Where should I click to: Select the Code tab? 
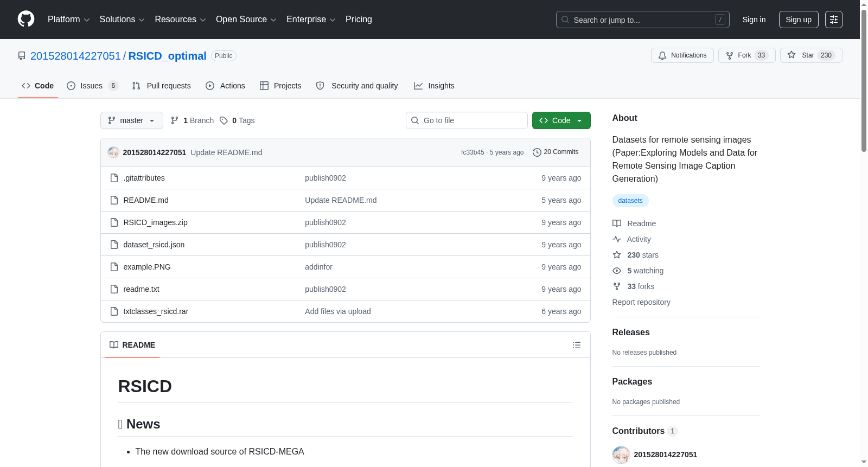click(x=38, y=86)
